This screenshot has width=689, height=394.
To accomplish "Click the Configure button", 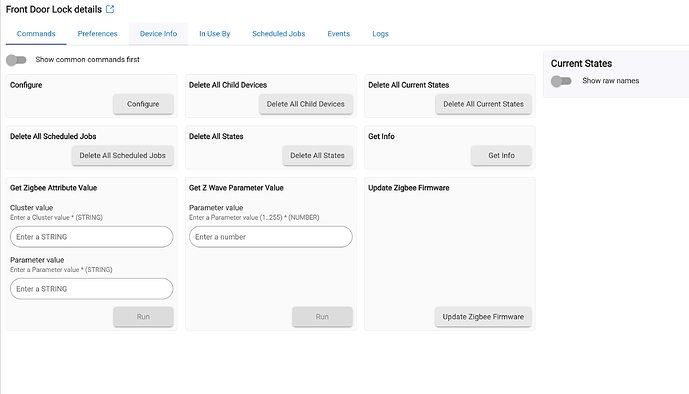I will [143, 104].
